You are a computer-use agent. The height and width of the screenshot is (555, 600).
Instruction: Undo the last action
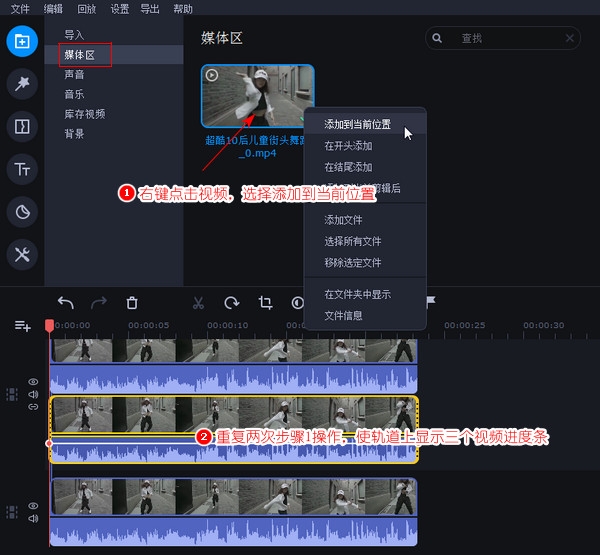66,303
